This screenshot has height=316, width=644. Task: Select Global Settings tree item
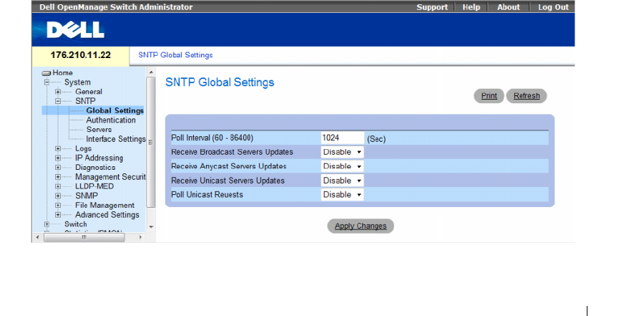click(x=114, y=110)
